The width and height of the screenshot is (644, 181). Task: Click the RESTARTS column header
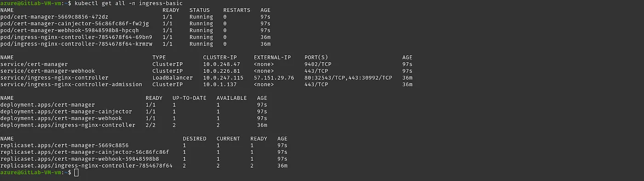pos(236,10)
